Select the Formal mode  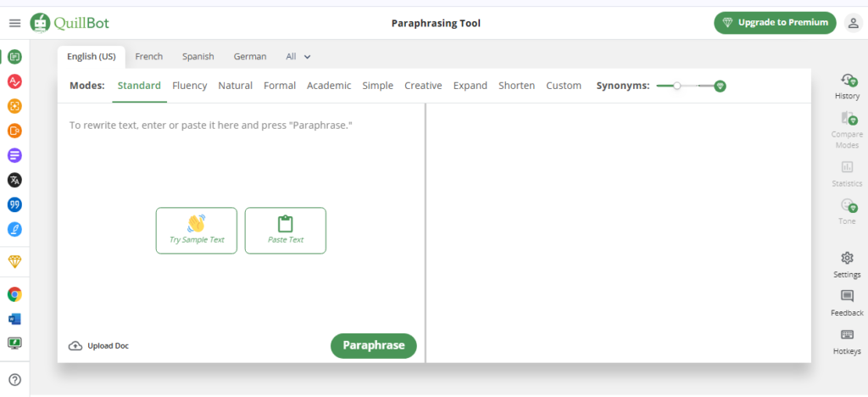point(280,86)
